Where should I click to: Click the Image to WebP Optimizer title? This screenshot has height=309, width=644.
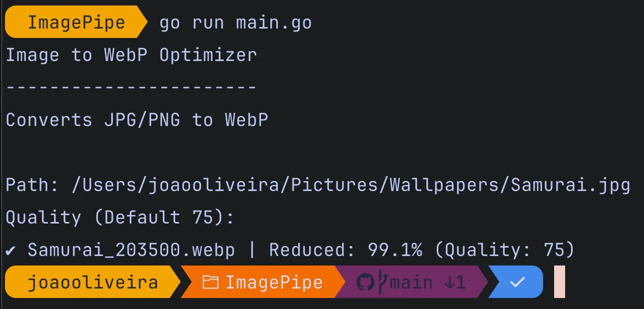tap(131, 55)
